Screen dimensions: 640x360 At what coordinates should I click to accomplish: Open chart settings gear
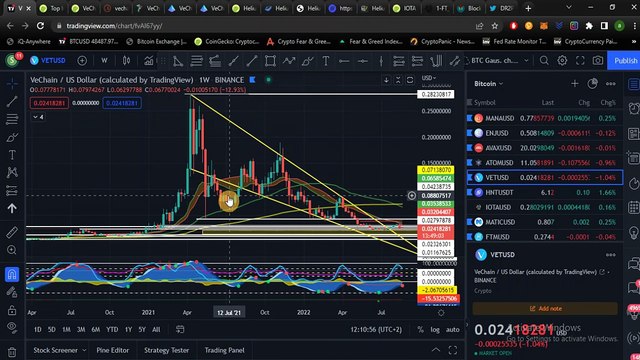tap(562, 60)
